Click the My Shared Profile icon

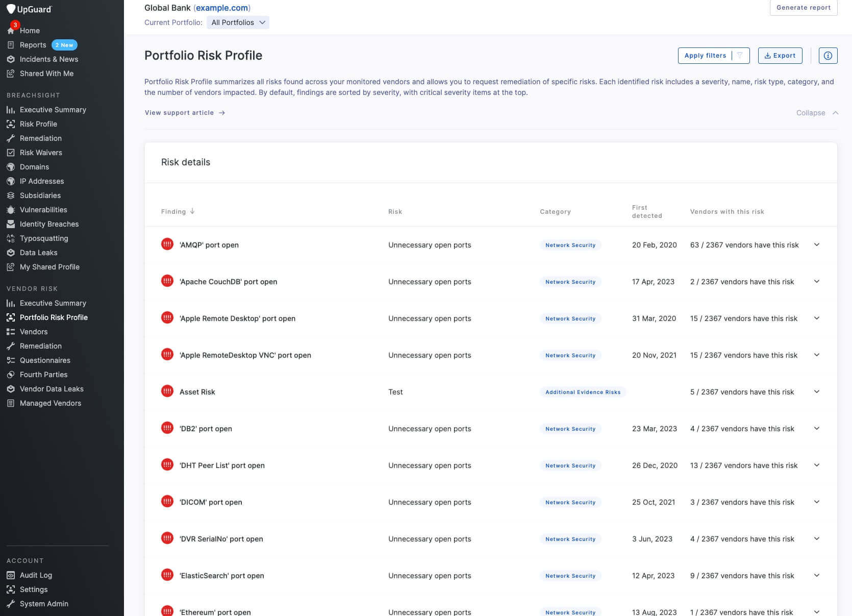[x=11, y=267]
